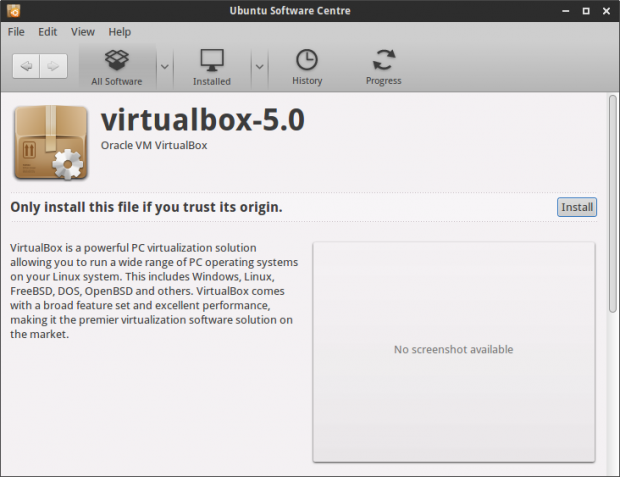Expand the All Software dropdown arrow
The height and width of the screenshot is (477, 620).
pos(165,67)
